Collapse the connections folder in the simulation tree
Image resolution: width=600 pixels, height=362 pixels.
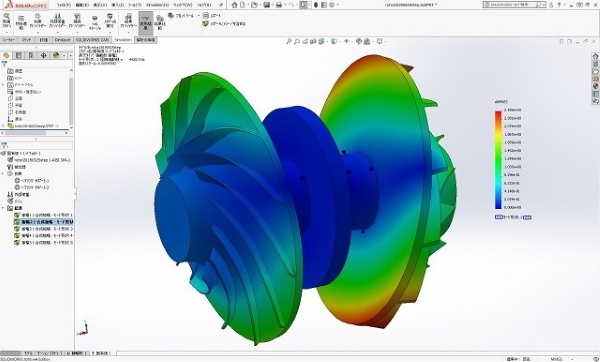pyautogui.click(x=3, y=174)
